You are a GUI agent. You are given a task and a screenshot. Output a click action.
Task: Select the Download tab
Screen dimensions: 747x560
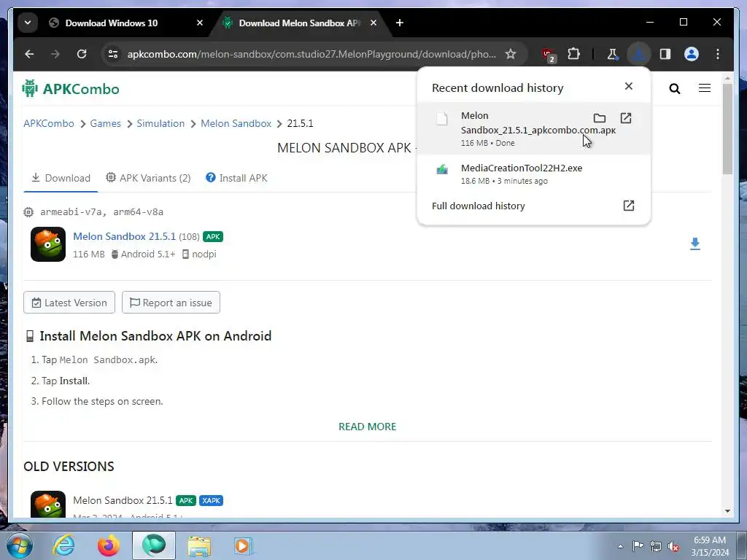pyautogui.click(x=61, y=178)
